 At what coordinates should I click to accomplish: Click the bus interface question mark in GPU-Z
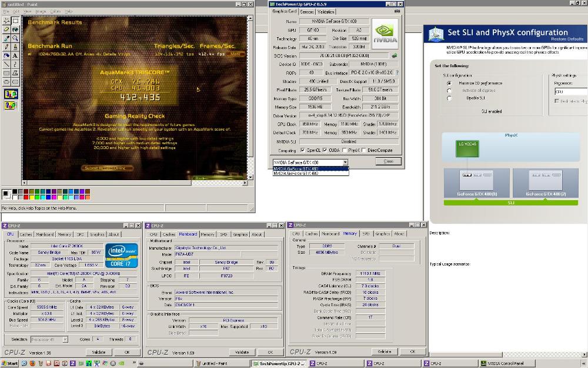[397, 72]
